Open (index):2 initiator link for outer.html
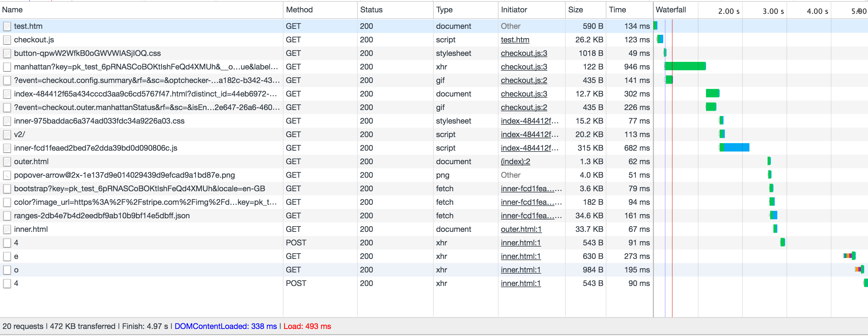This screenshot has width=868, height=336. point(515,162)
